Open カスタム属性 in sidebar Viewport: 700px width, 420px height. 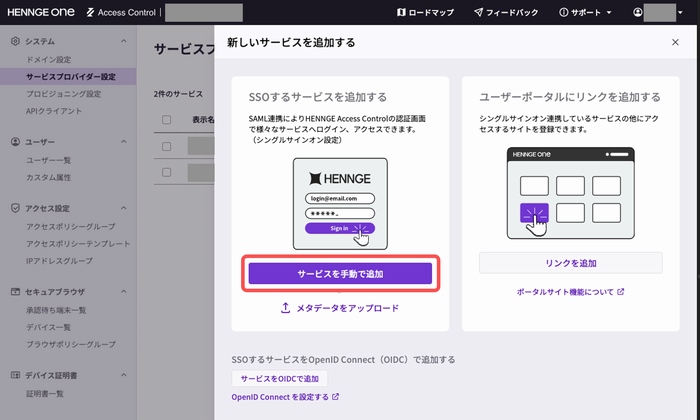click(x=48, y=177)
